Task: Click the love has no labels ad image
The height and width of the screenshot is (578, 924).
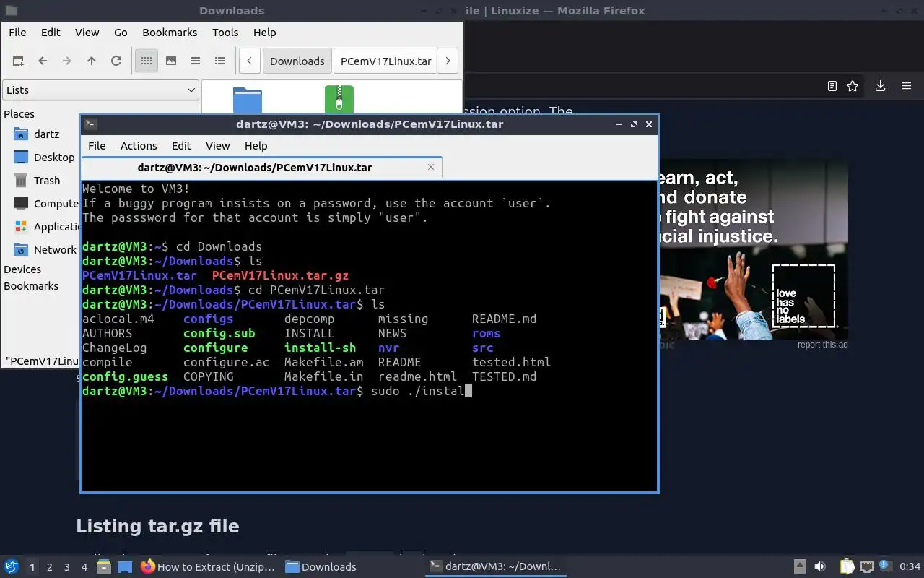Action: click(753, 249)
